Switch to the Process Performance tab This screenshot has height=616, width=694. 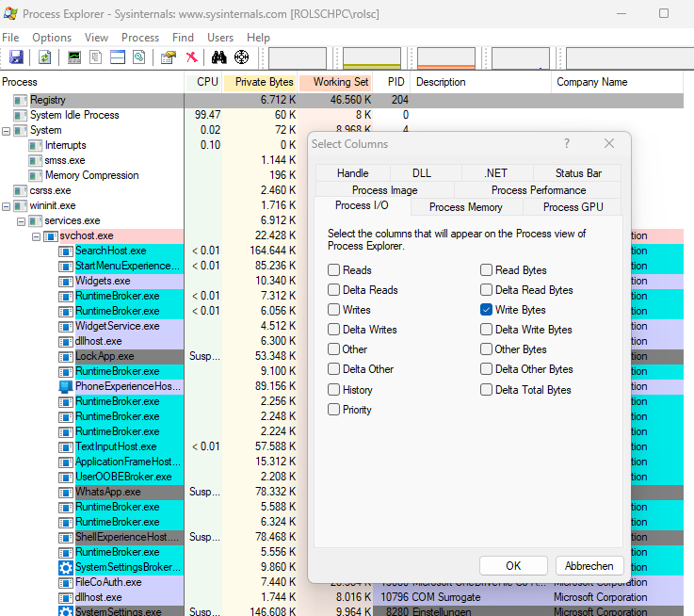click(x=539, y=190)
